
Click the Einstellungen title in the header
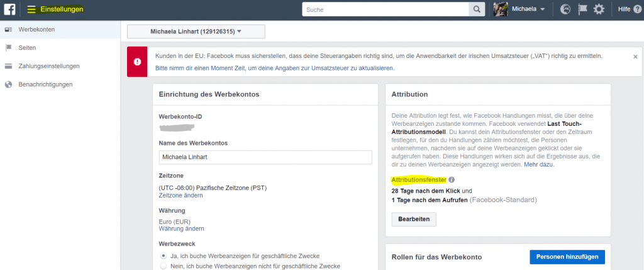tap(62, 9)
